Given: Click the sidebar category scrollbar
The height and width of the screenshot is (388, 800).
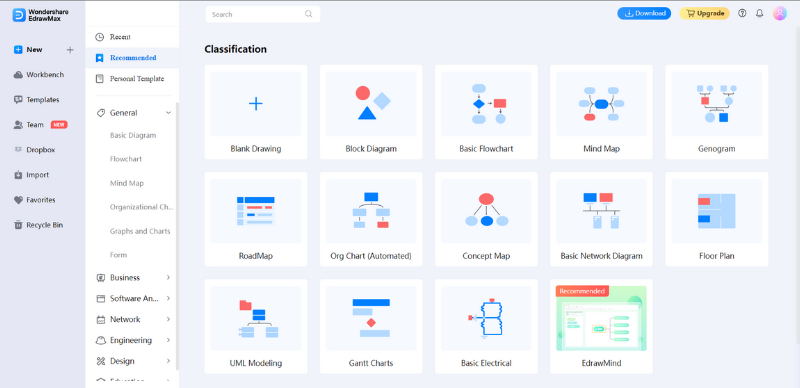Looking at the screenshot, I should (x=178, y=236).
